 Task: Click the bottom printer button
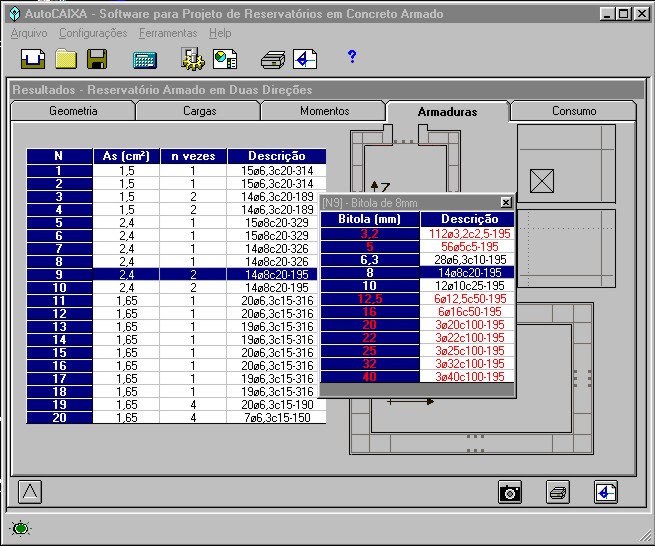tap(558, 492)
